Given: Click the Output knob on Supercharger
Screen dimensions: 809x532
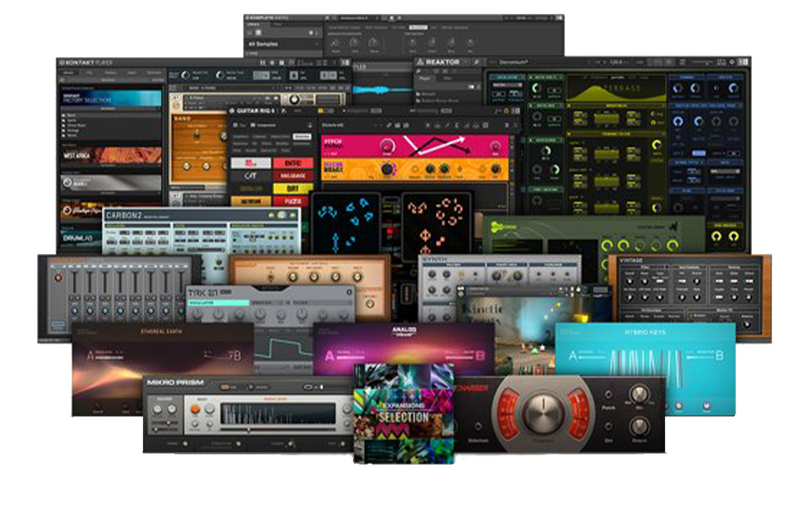Looking at the screenshot, I should [x=639, y=427].
